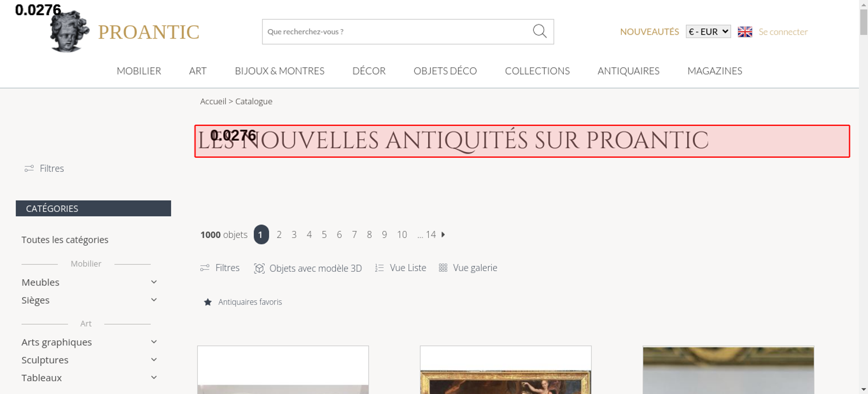The image size is (868, 394).
Task: Go to results page 5
Action: [x=324, y=235]
